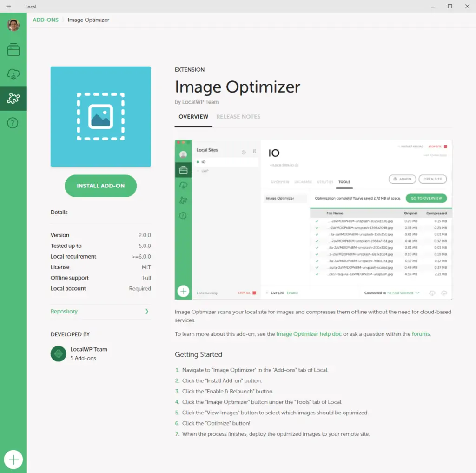Switch to the Overview tab
This screenshot has height=473, width=476.
coord(193,117)
